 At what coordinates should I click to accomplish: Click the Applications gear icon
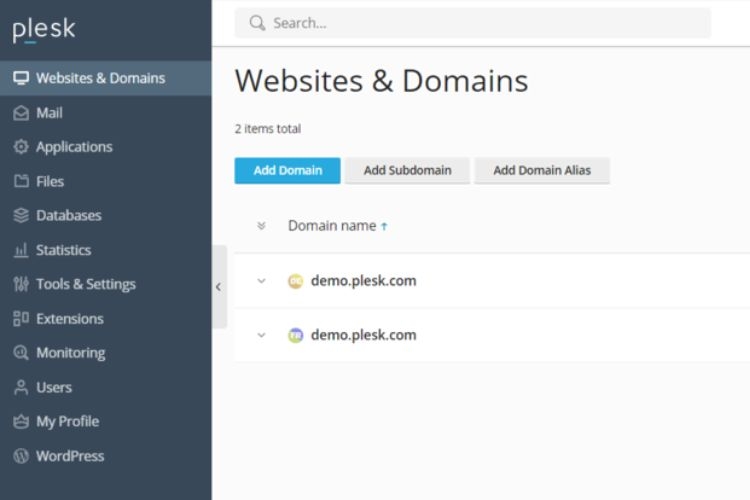21,147
